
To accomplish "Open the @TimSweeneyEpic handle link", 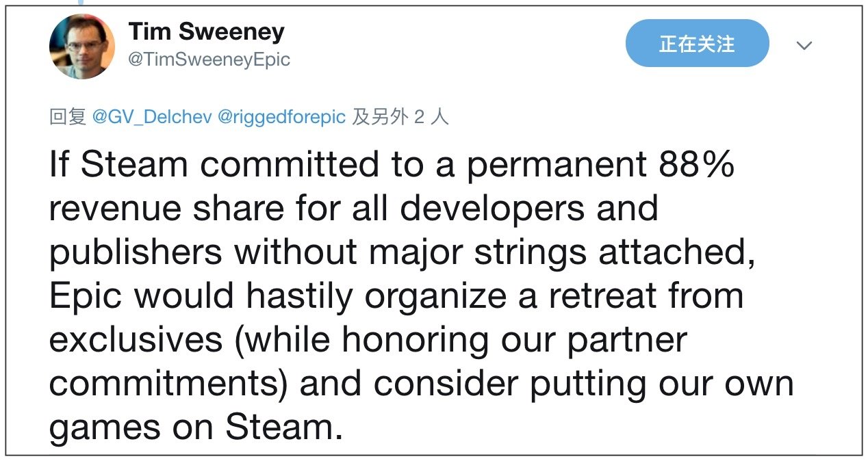I will 209,60.
